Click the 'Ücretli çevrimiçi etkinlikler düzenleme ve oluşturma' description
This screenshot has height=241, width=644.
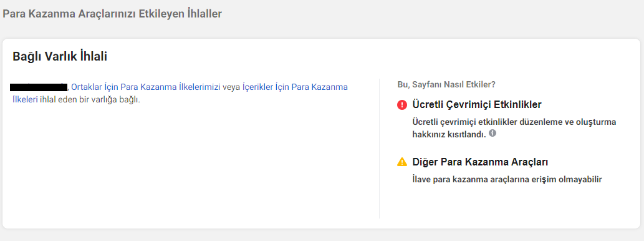514,122
